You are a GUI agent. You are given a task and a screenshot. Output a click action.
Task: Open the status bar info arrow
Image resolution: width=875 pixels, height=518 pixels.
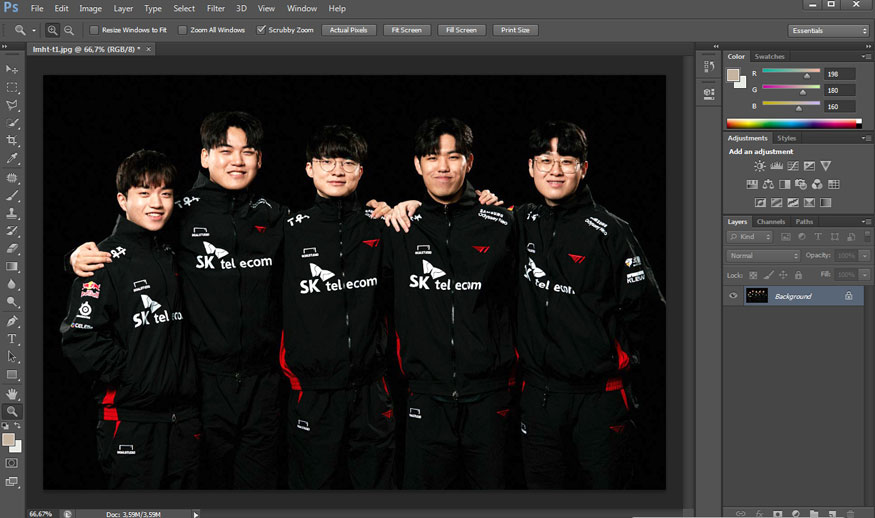coord(196,514)
